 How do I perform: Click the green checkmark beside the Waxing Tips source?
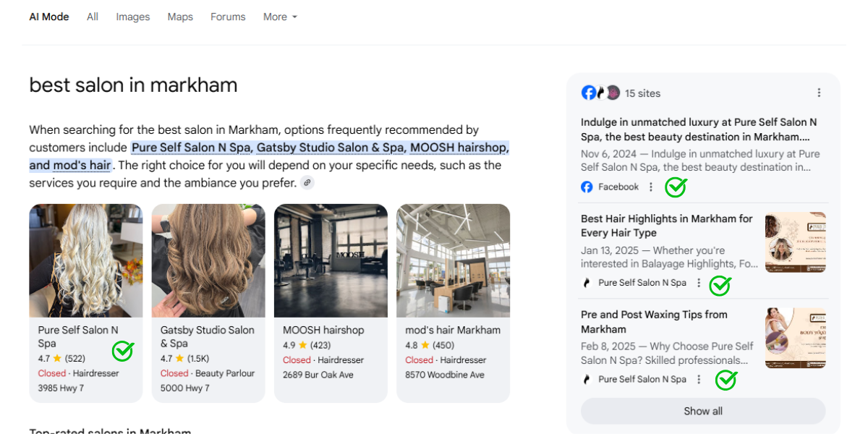click(x=726, y=379)
